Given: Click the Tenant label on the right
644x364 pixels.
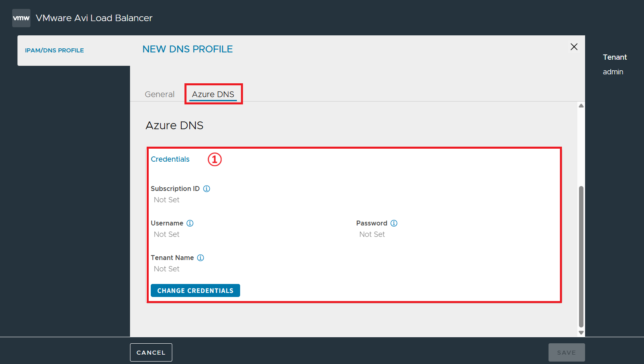Looking at the screenshot, I should pos(615,57).
